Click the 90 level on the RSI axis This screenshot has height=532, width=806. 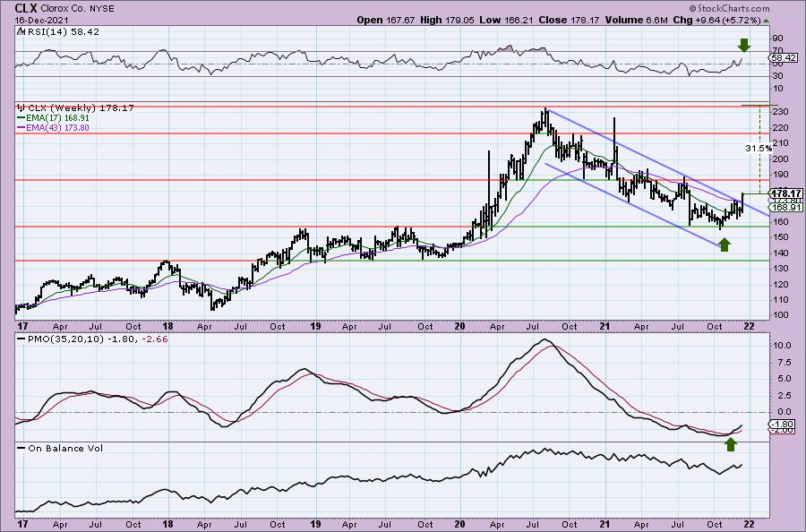click(777, 39)
